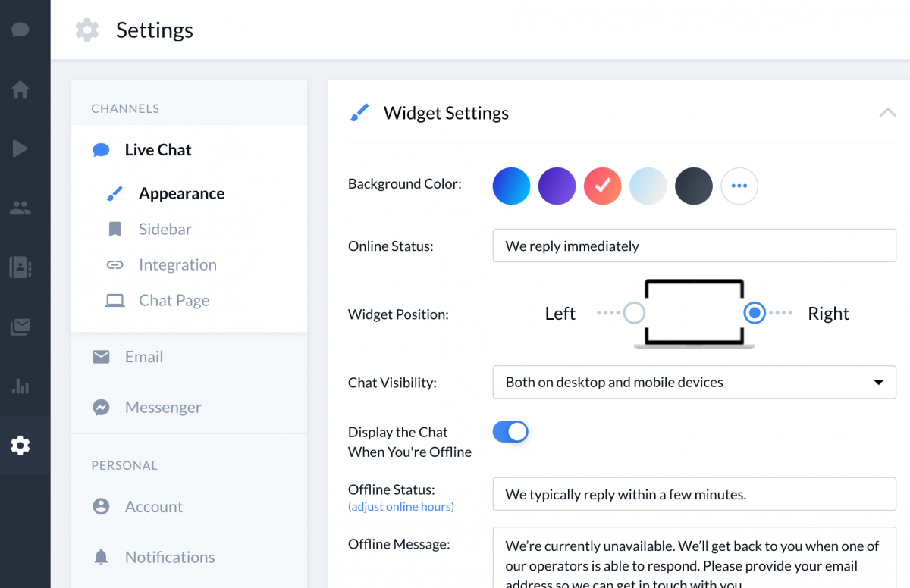The height and width of the screenshot is (588, 910).
Task: Open the contacts people icon in left bar
Action: tap(20, 208)
